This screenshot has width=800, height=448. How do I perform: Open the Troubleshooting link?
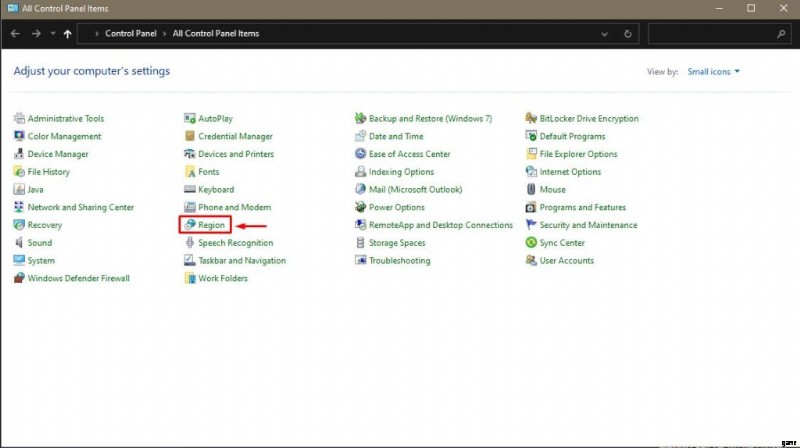click(x=399, y=261)
